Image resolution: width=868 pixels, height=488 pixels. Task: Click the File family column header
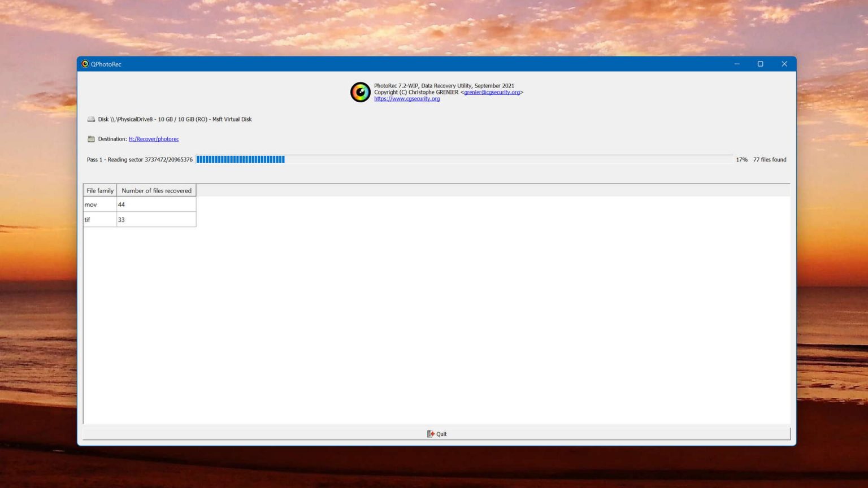pos(99,190)
